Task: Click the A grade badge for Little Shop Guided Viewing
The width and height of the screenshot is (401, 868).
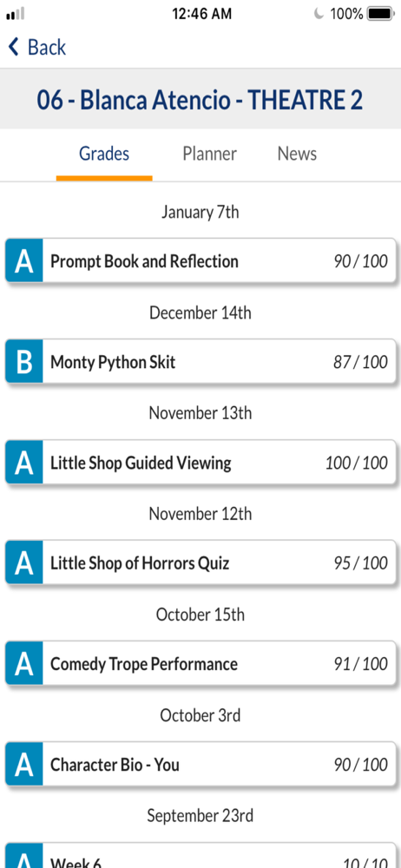Action: 23,463
